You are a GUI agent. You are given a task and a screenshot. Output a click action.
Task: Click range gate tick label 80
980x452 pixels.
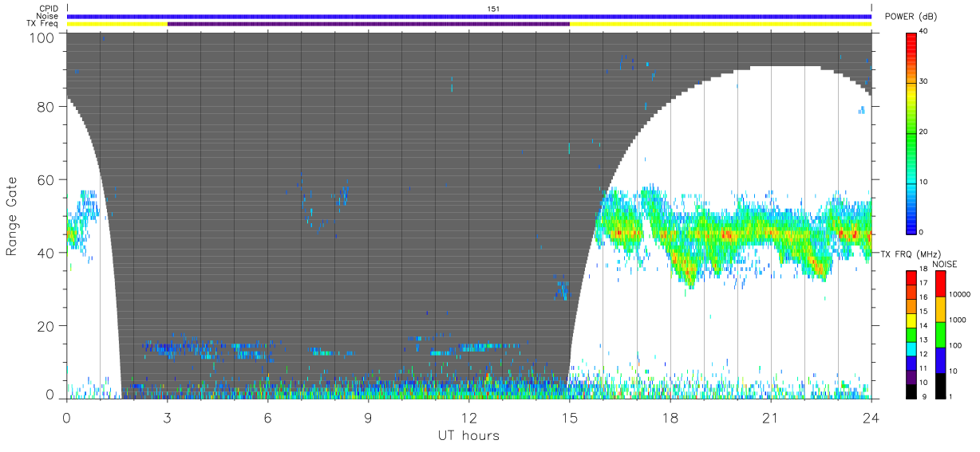46,107
